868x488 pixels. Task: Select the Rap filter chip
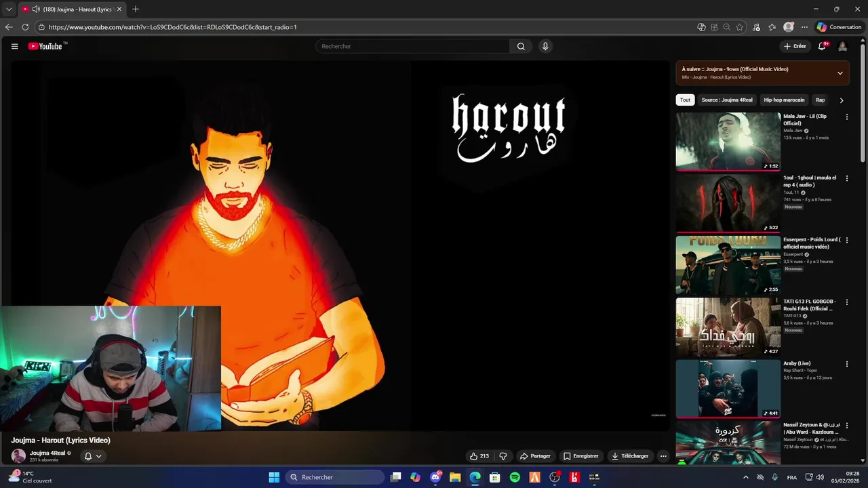pyautogui.click(x=820, y=100)
